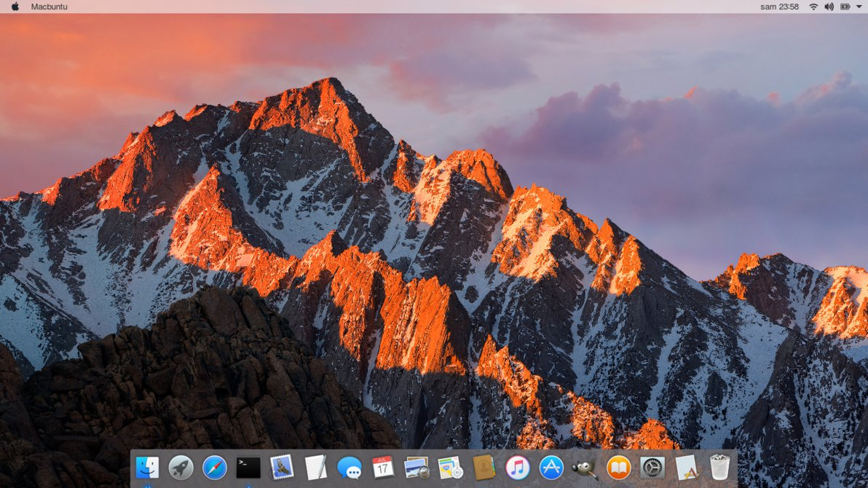Open the Preview image viewer icon
Image resolution: width=868 pixels, height=488 pixels.
coord(417,468)
